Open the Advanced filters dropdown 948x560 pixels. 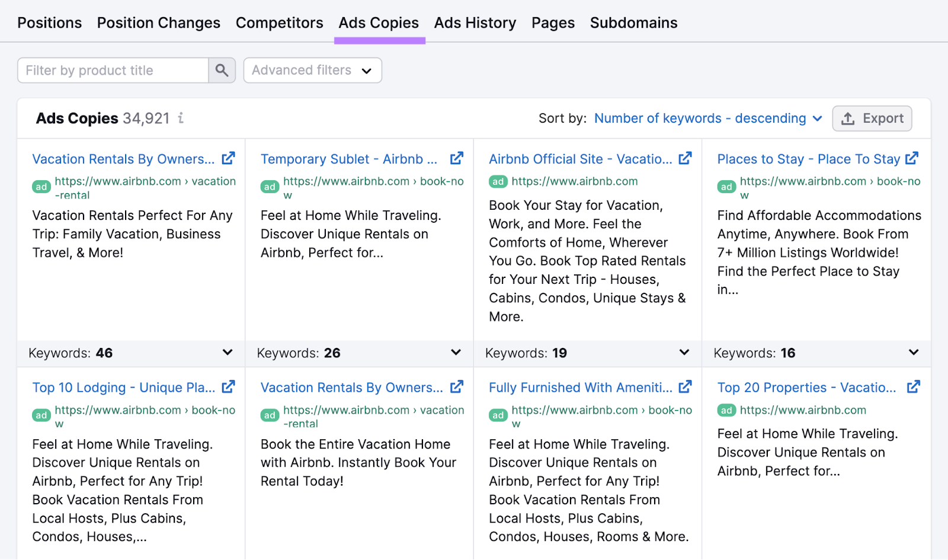pyautogui.click(x=312, y=71)
